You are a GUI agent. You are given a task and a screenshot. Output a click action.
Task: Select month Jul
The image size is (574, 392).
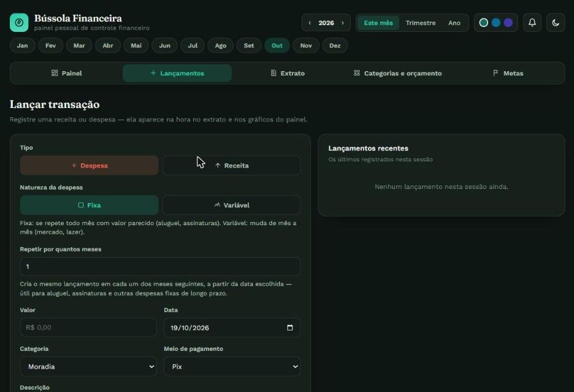click(x=193, y=45)
